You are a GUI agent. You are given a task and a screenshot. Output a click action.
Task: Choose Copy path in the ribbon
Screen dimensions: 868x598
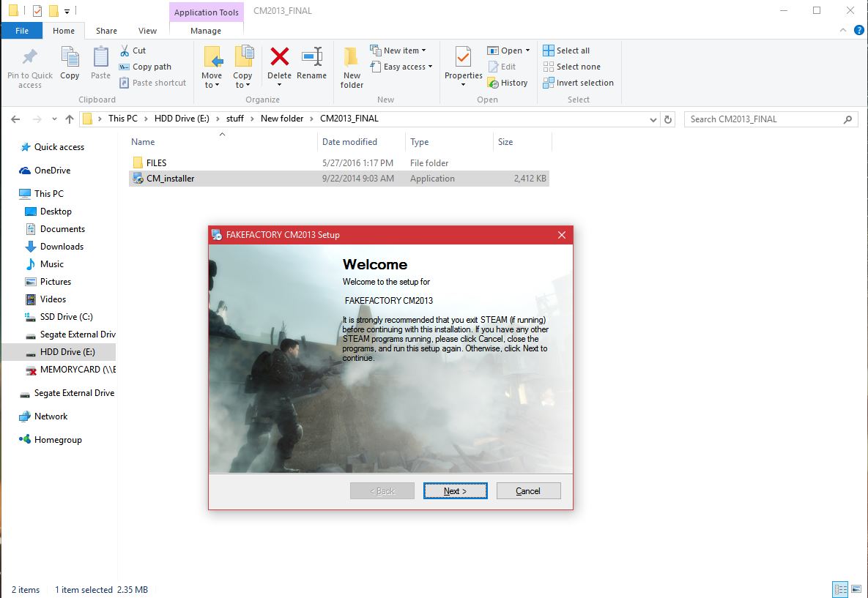point(146,67)
